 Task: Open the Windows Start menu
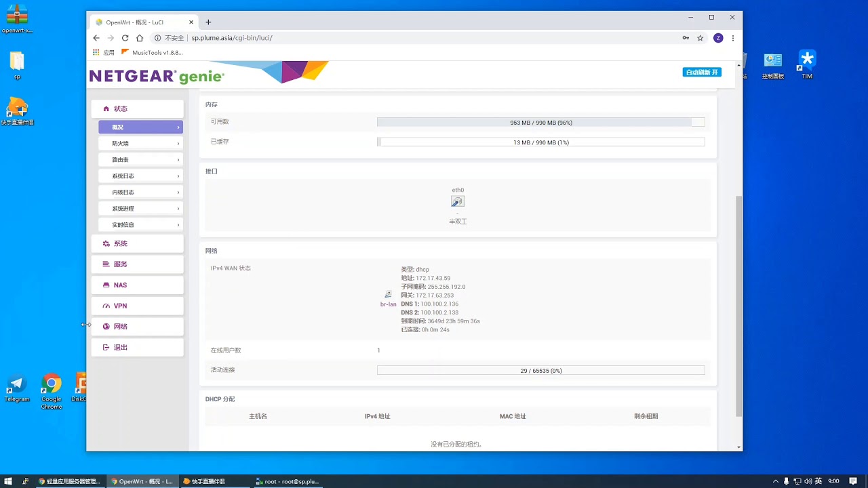[x=9, y=481]
